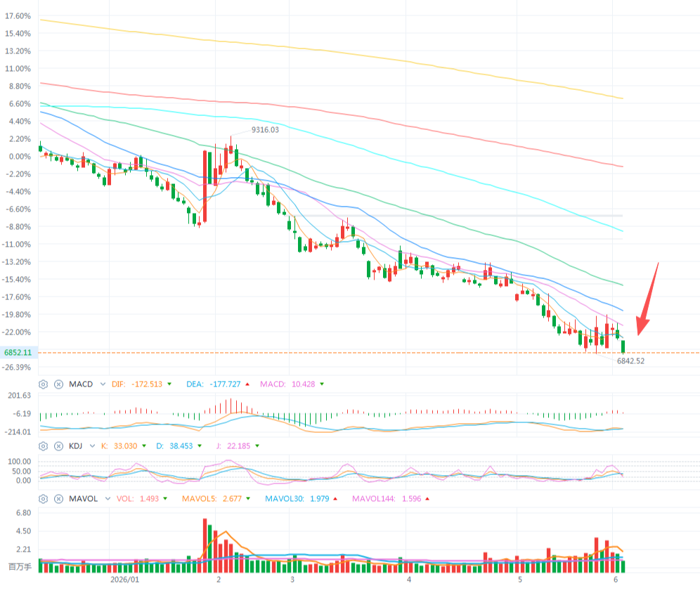Click the 2026/01 date axis label
This screenshot has height=591, width=700.
[x=124, y=579]
